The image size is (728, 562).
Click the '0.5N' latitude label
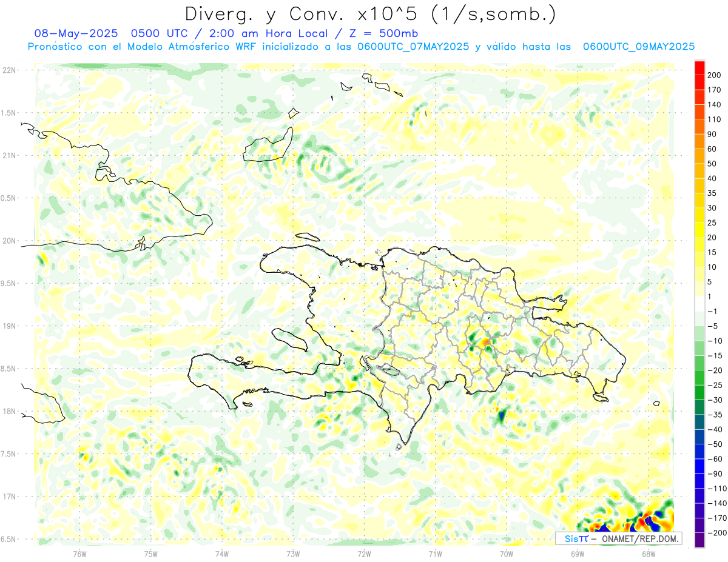(9, 198)
